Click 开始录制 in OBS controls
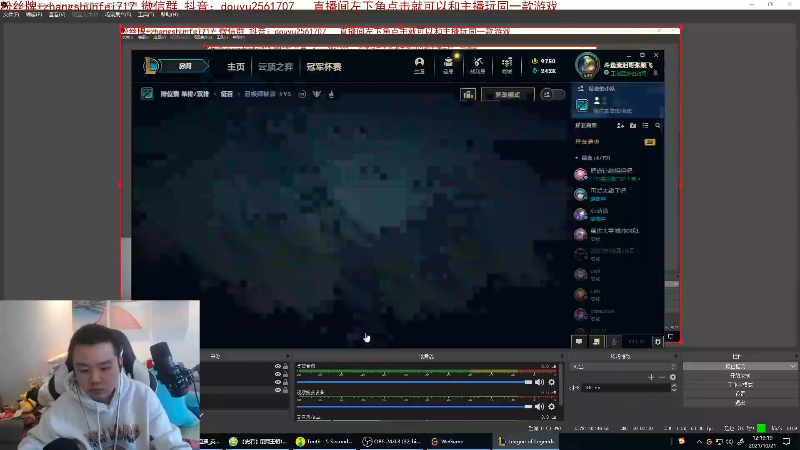Image resolution: width=800 pixels, height=450 pixels. (x=740, y=376)
